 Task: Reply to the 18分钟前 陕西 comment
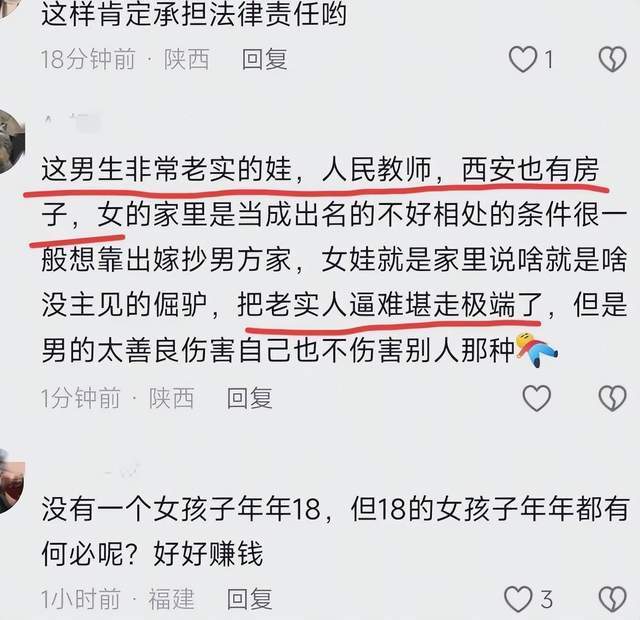(264, 60)
